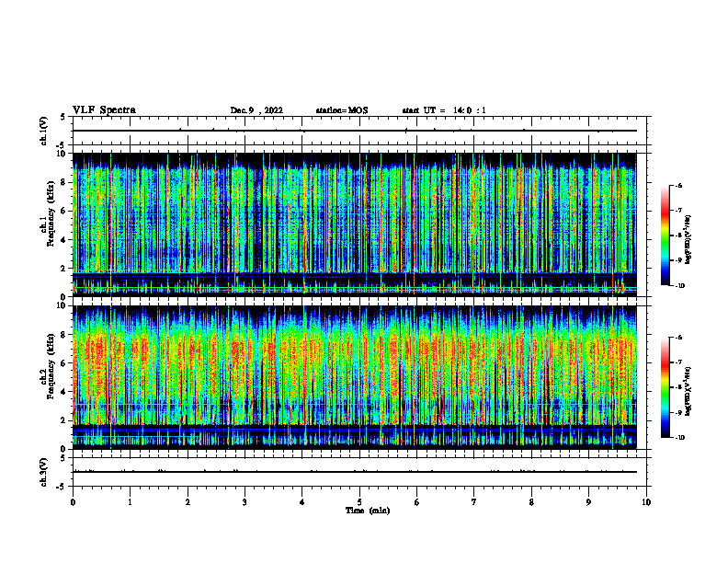The width and height of the screenshot is (728, 563).
Task: Click time axis tick label "10"
Action: coord(646,502)
